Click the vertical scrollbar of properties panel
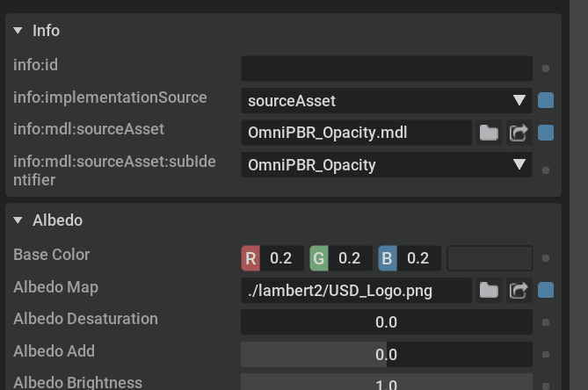 [578, 195]
